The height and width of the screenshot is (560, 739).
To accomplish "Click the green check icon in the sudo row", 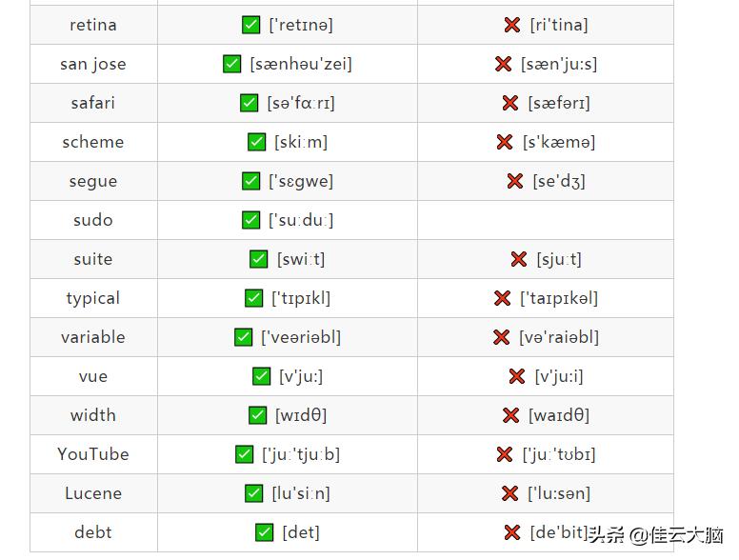I will pyautogui.click(x=250, y=220).
